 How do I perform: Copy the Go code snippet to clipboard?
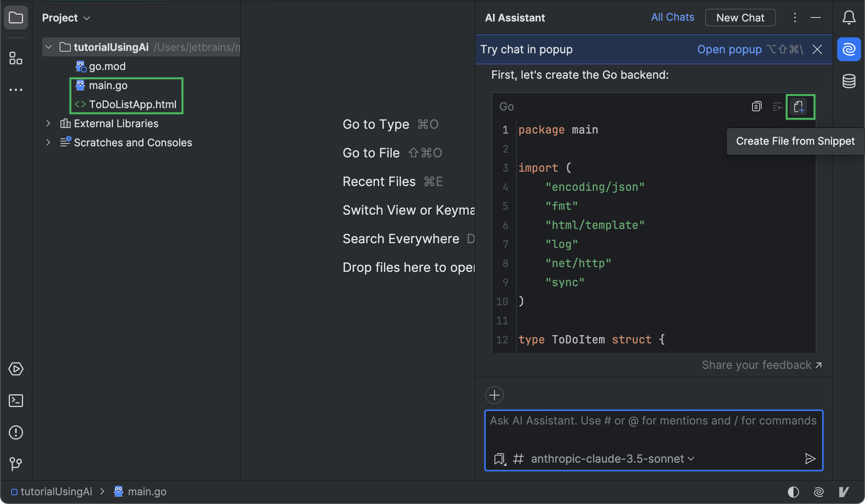756,106
